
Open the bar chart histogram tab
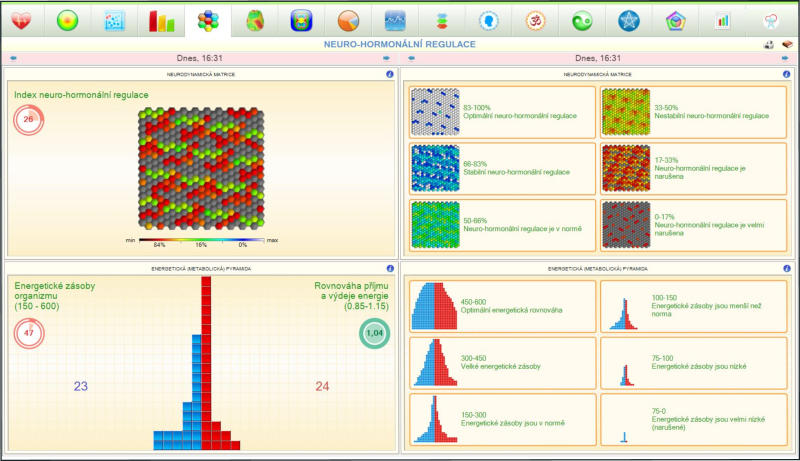click(161, 20)
